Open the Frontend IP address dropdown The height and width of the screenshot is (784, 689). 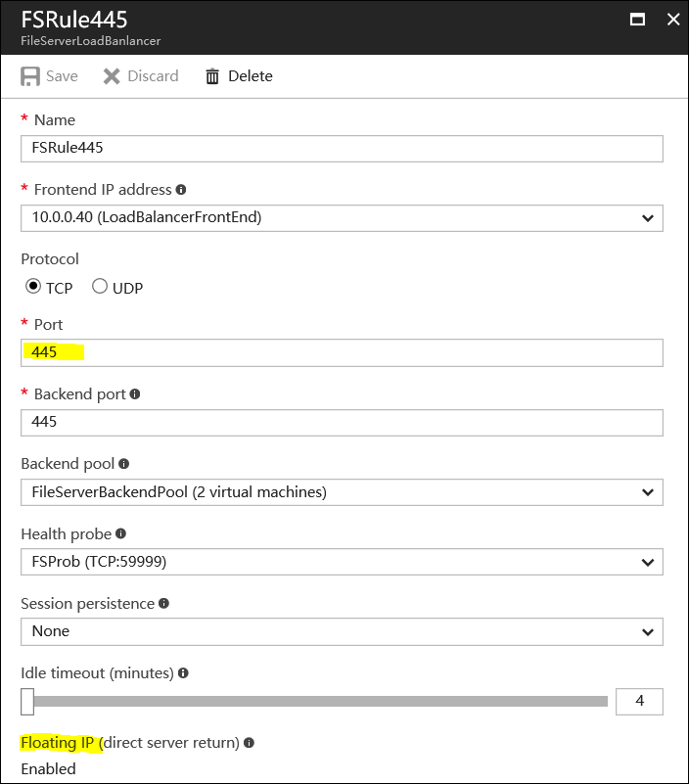[x=342, y=217]
